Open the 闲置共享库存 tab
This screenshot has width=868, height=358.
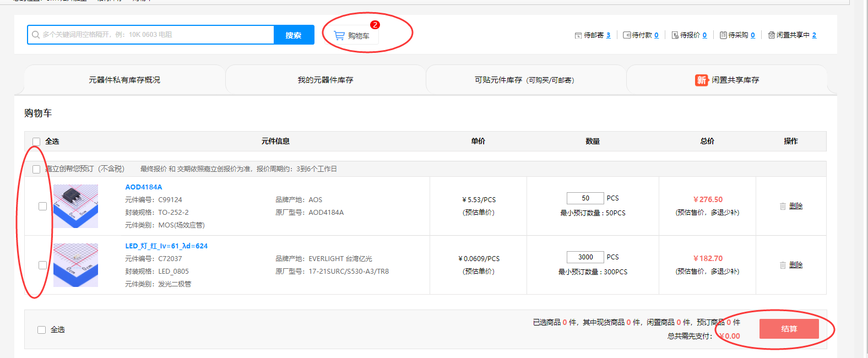pos(727,80)
